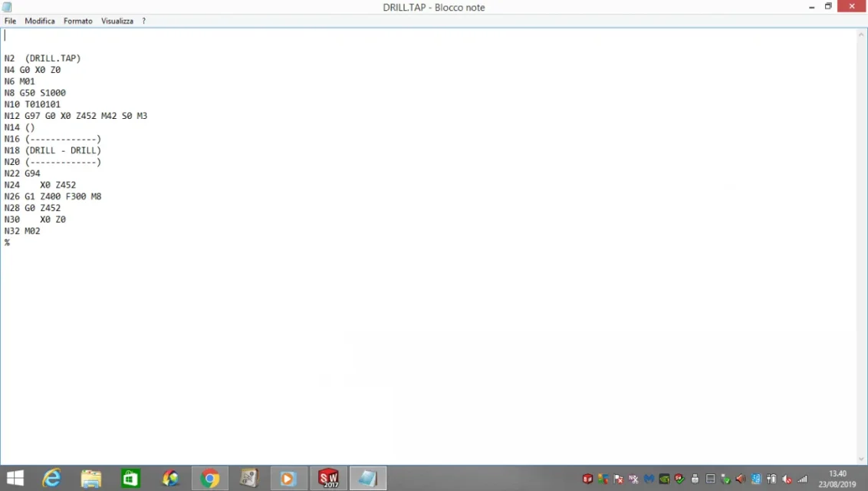868x491 pixels.
Task: Launch Internet Explorer from taskbar
Action: [51, 479]
